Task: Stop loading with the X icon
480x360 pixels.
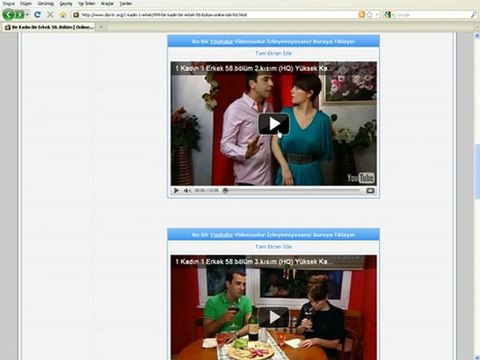Action: pyautogui.click(x=50, y=14)
